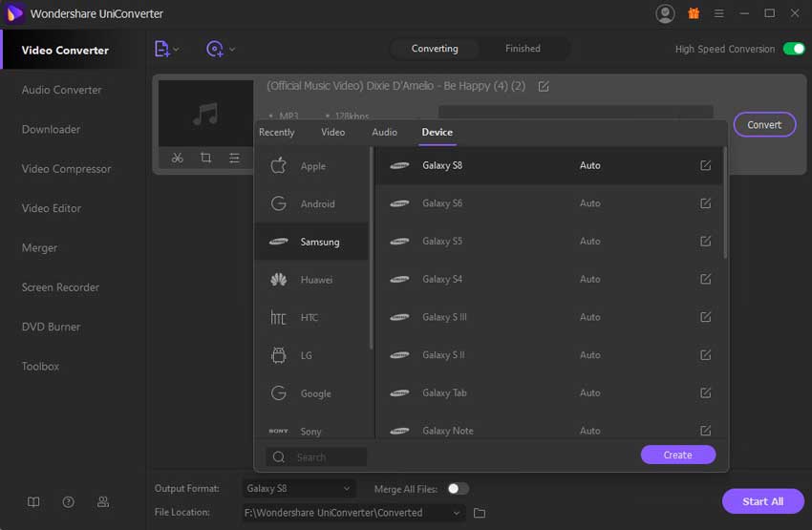Toggle Merge All Files switch
Screen dimensions: 812x530
pyautogui.click(x=458, y=489)
